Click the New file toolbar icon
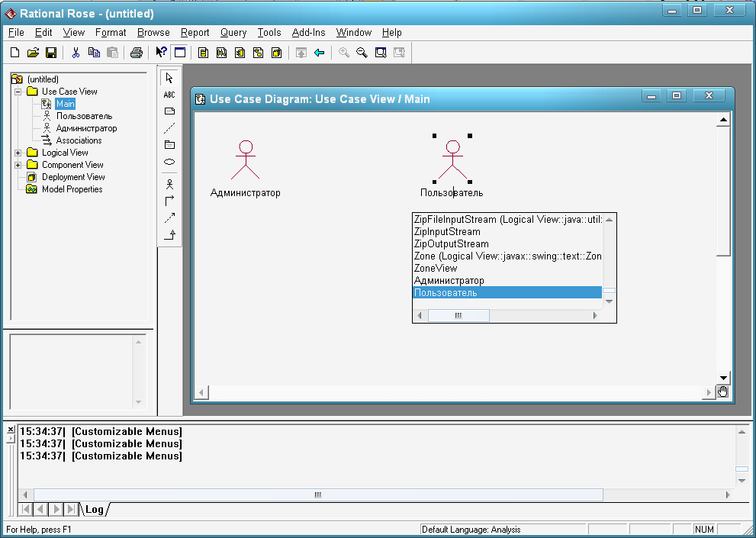 click(15, 53)
